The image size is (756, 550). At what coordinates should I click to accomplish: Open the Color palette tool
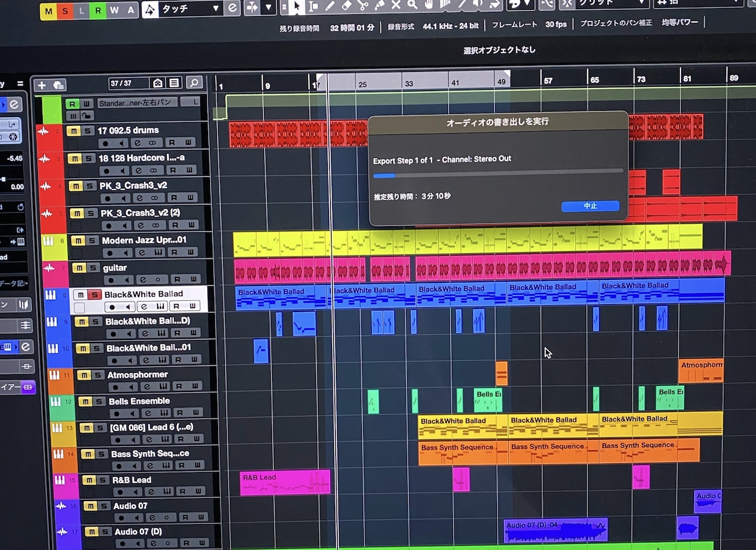pos(514,4)
